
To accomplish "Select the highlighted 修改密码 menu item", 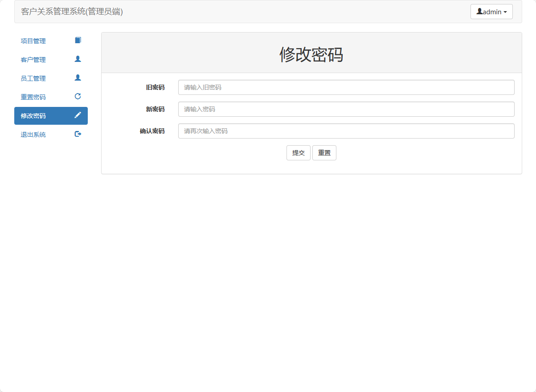I will point(33,115).
